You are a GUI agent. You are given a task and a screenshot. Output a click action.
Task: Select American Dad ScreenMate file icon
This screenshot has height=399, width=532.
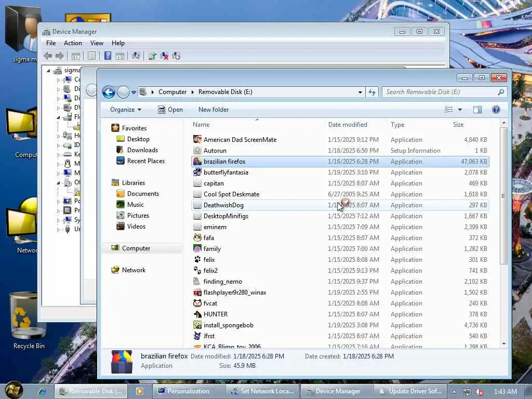pyautogui.click(x=197, y=139)
